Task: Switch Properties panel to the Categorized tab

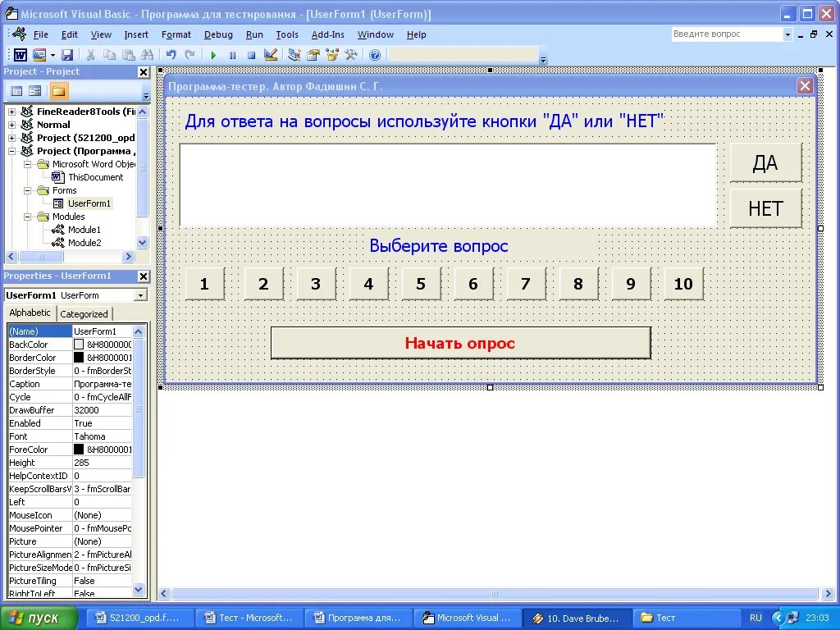Action: (x=84, y=313)
